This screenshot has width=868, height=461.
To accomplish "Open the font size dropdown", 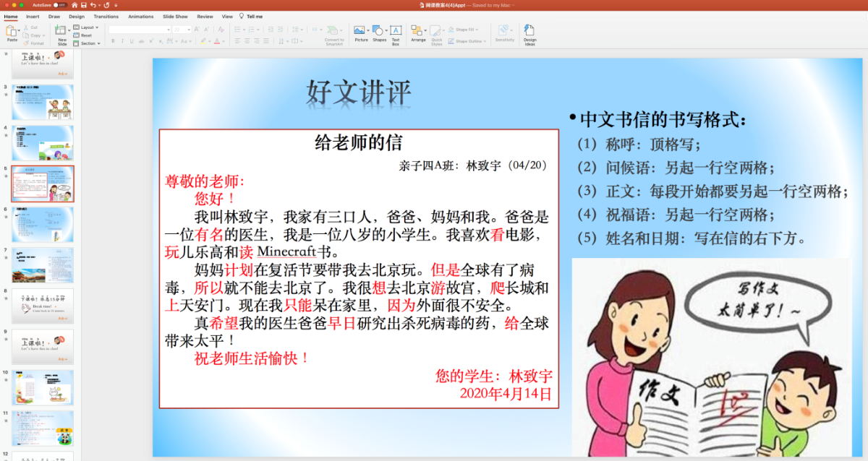I will click(x=190, y=29).
